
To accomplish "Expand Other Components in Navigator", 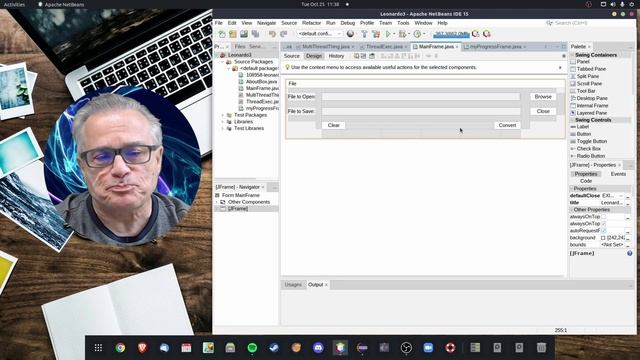I will [x=217, y=202].
